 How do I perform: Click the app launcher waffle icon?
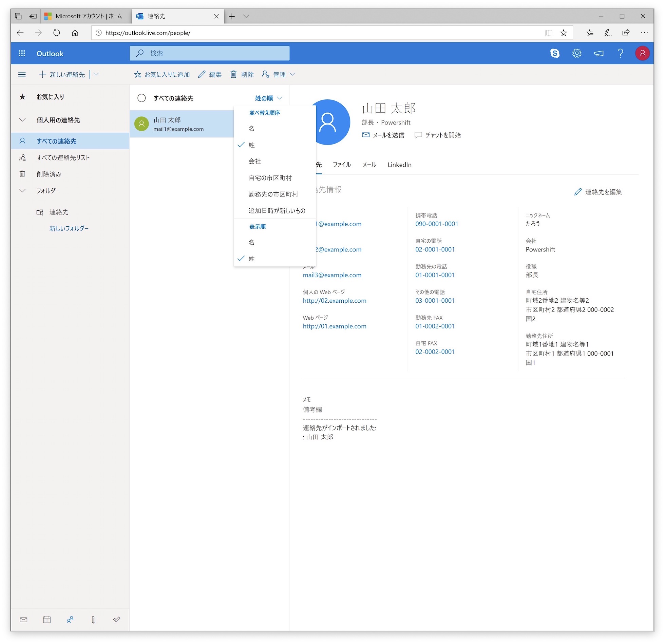(x=22, y=53)
